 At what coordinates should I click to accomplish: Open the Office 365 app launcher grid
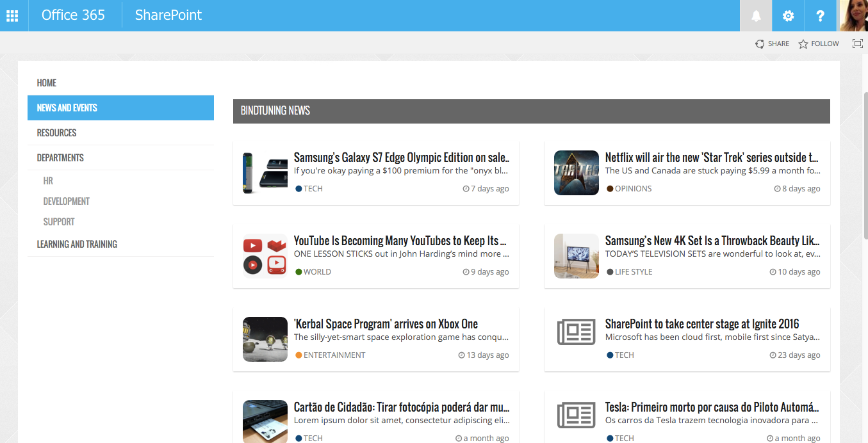12,15
